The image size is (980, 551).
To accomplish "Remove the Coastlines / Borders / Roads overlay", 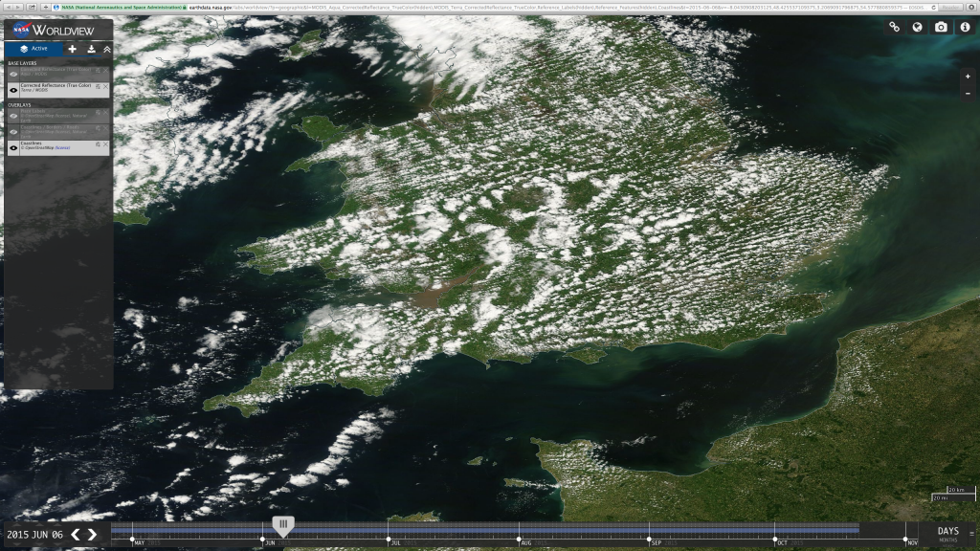I will [105, 128].
